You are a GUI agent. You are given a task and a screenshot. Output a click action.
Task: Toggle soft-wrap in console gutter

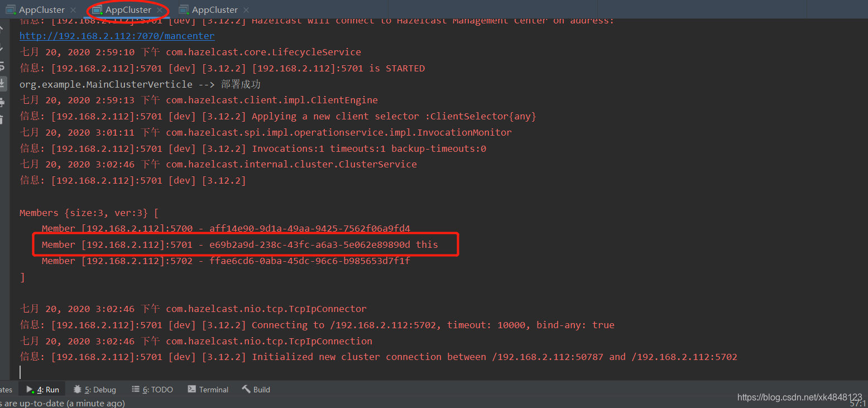coord(2,65)
